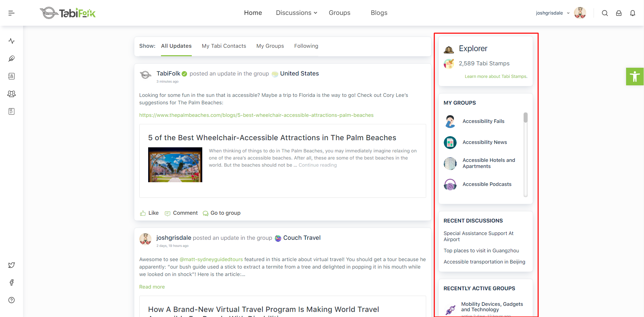
Task: Click the Palm Beaches article thumbnail
Action: tap(175, 165)
